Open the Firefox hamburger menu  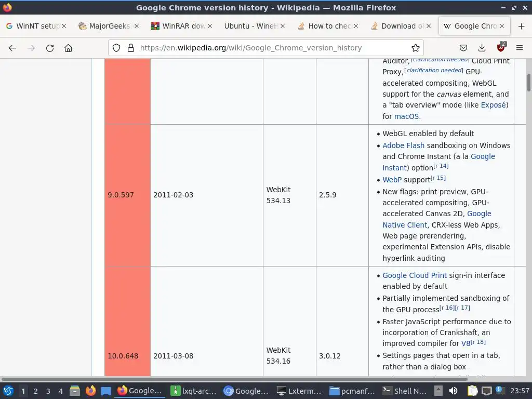(x=520, y=48)
